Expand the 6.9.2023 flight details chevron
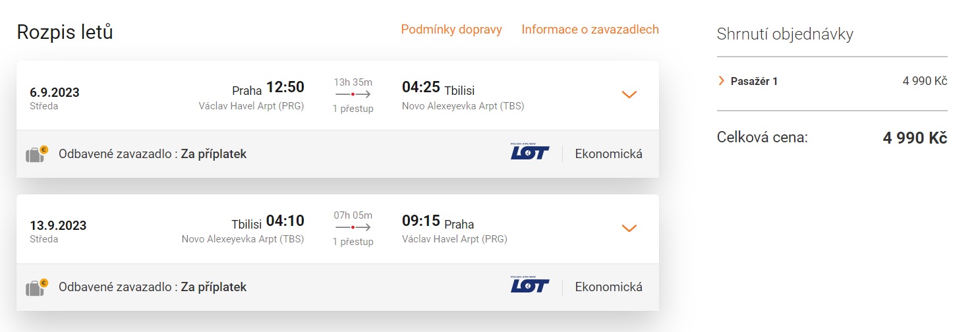This screenshot has height=332, width=980. [629, 94]
